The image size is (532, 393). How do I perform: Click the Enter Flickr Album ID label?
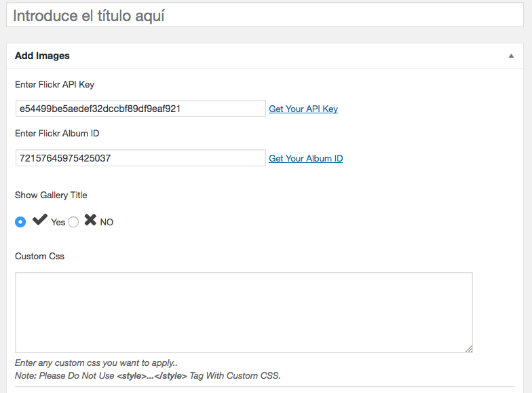click(57, 133)
